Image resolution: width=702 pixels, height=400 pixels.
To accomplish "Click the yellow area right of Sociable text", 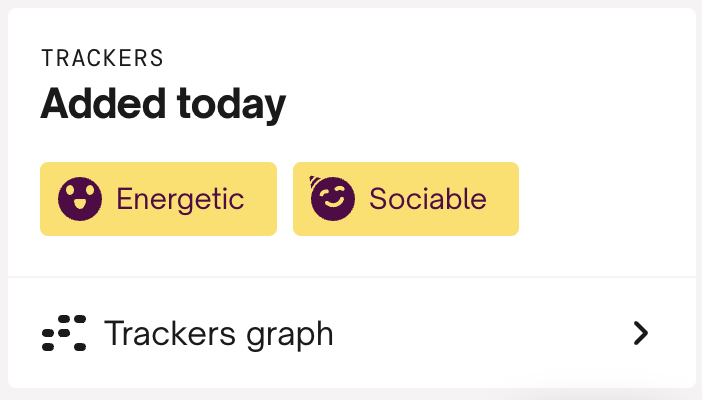I will pos(503,199).
